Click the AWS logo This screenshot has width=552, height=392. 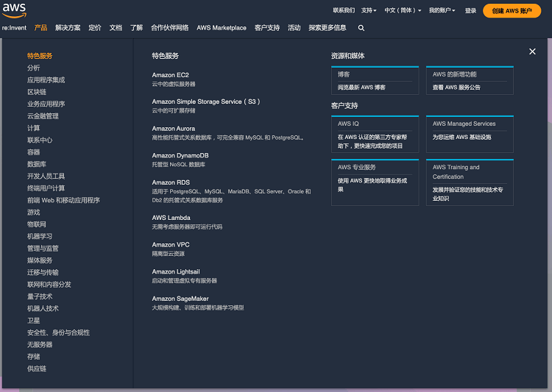click(14, 10)
